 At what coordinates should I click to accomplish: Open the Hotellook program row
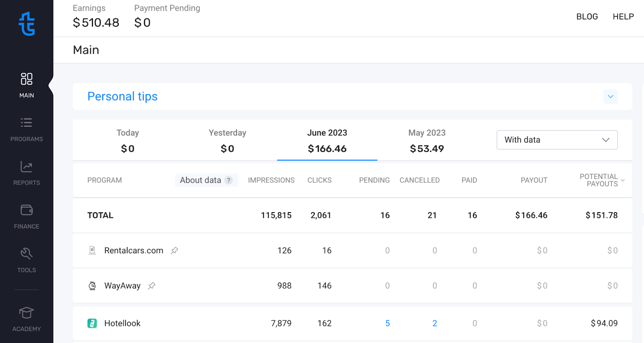[122, 323]
